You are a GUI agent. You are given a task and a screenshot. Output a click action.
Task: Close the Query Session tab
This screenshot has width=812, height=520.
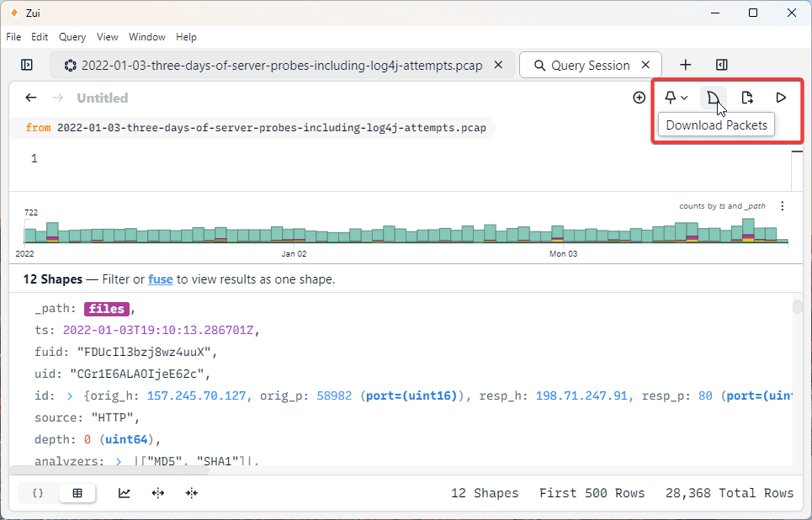[x=645, y=65]
